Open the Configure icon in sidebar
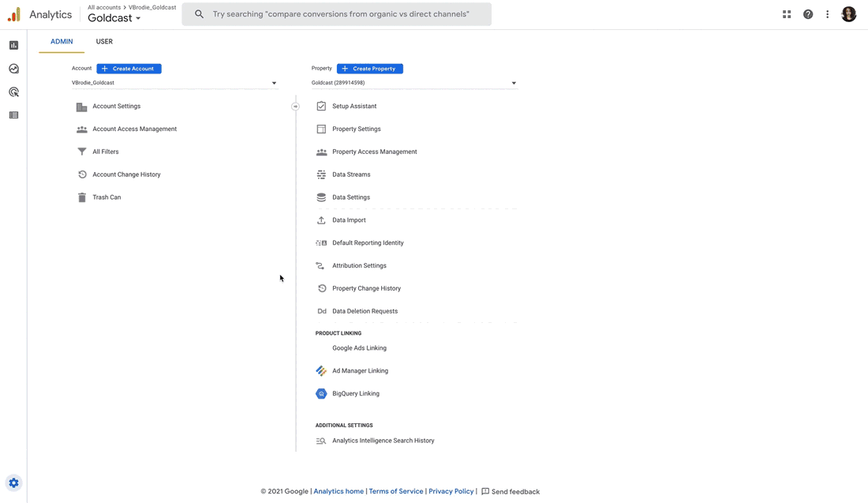This screenshot has height=503, width=868. (14, 115)
